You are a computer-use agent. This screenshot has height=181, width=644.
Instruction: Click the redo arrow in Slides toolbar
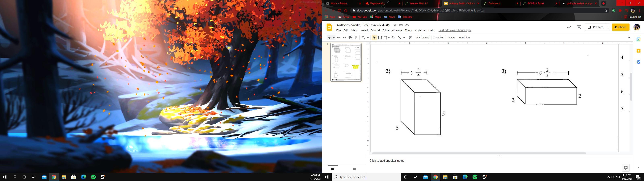point(345,37)
